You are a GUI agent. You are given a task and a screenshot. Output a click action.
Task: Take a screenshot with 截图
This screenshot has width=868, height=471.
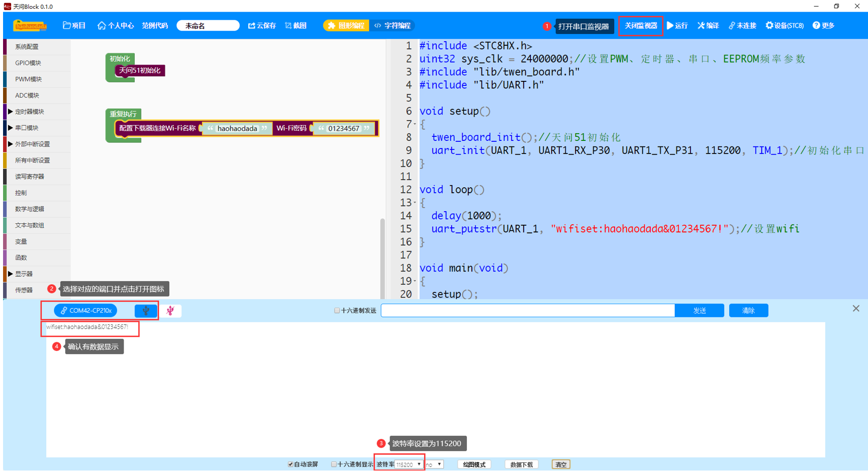point(295,25)
